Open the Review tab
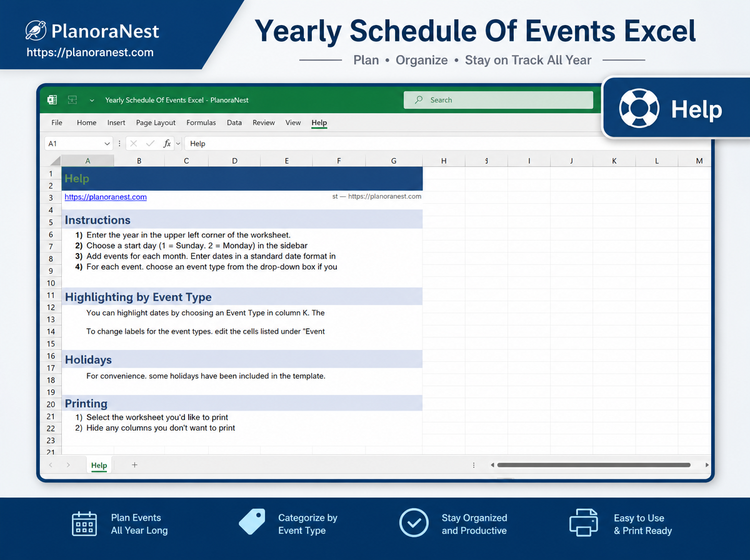The height and width of the screenshot is (560, 750). [264, 123]
